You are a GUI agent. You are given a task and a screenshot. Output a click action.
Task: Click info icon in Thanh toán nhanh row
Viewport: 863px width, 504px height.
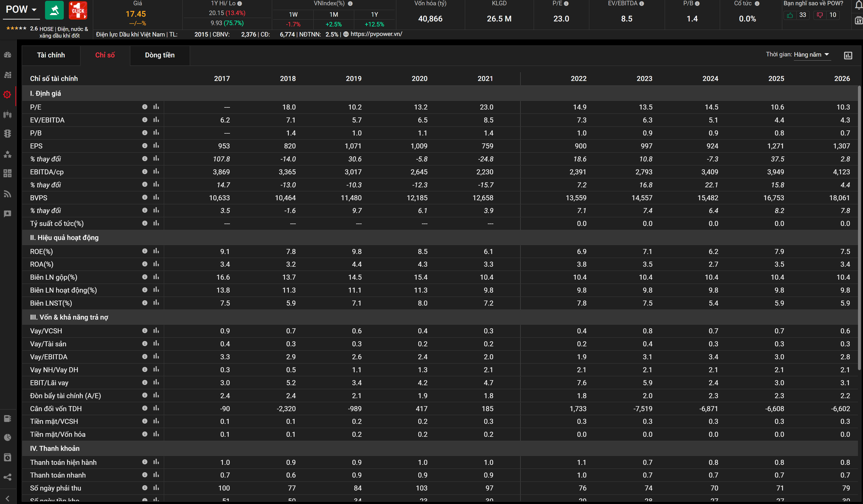145,475
